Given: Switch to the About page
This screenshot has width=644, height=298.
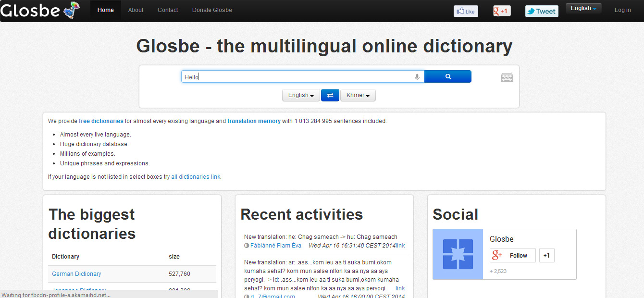Looking at the screenshot, I should coord(136,10).
